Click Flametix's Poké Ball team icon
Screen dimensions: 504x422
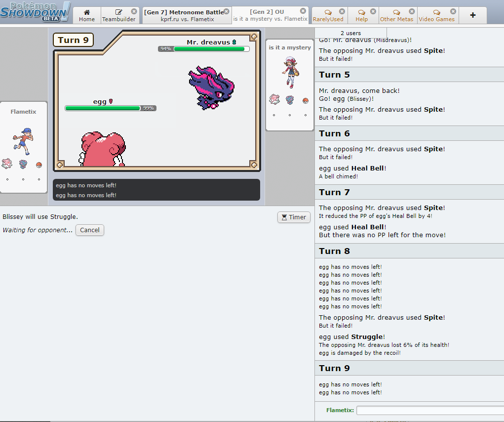click(x=39, y=165)
